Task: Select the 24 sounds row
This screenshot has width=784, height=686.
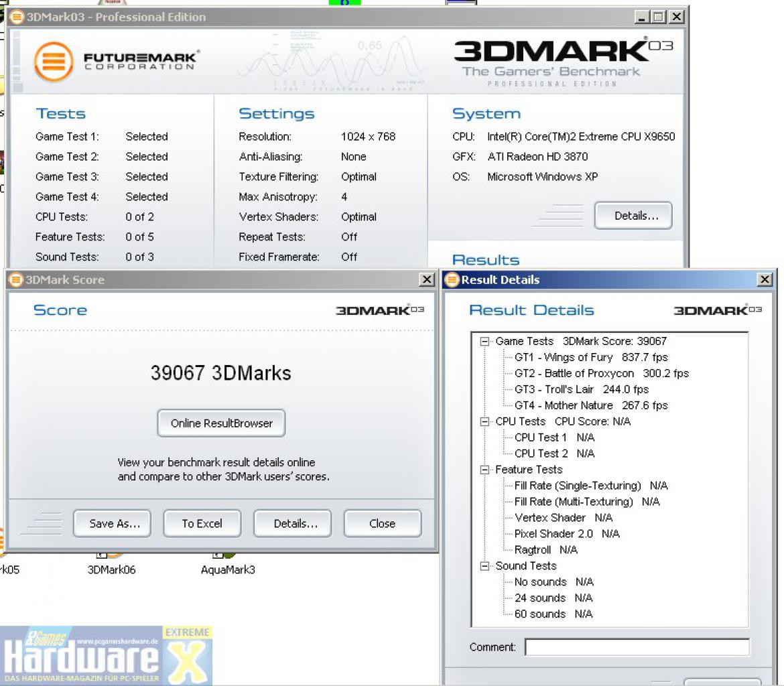Action: pyautogui.click(x=553, y=598)
